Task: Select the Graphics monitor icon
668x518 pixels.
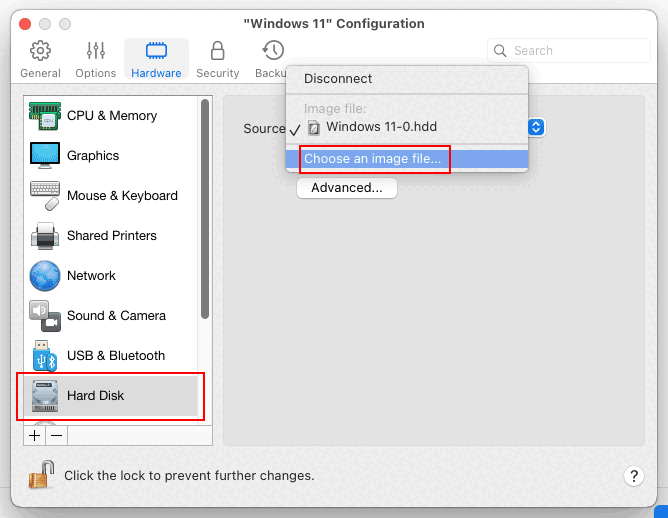Action: click(45, 155)
